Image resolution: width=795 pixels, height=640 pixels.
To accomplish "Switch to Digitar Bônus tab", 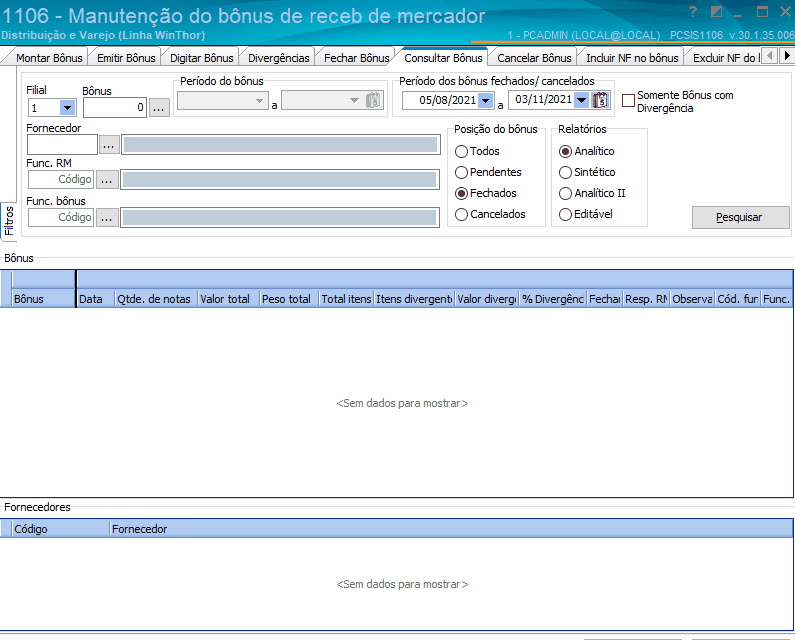I will (x=201, y=58).
